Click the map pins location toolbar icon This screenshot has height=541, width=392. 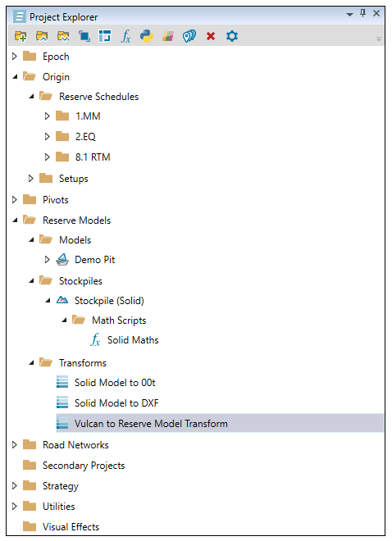click(x=189, y=36)
